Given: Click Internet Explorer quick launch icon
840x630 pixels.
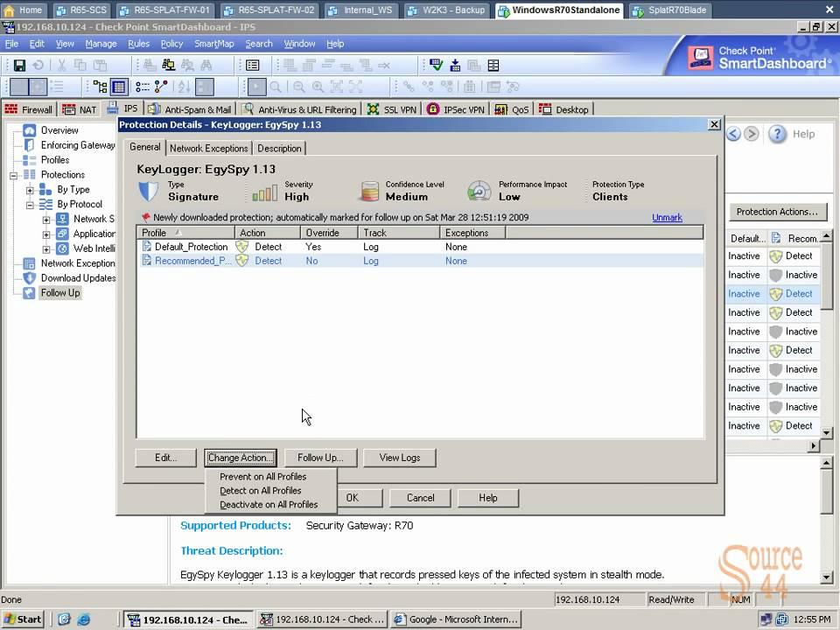Looking at the screenshot, I should [84, 619].
